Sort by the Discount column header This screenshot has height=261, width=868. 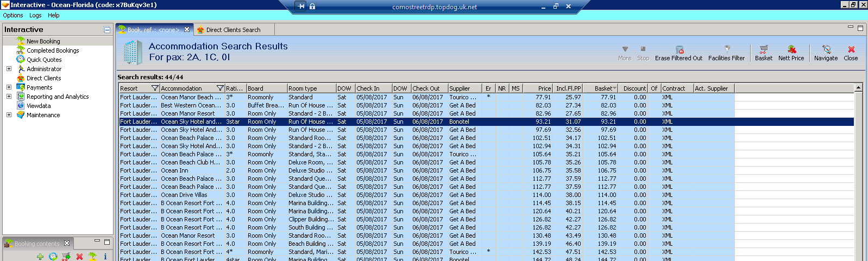(x=634, y=88)
